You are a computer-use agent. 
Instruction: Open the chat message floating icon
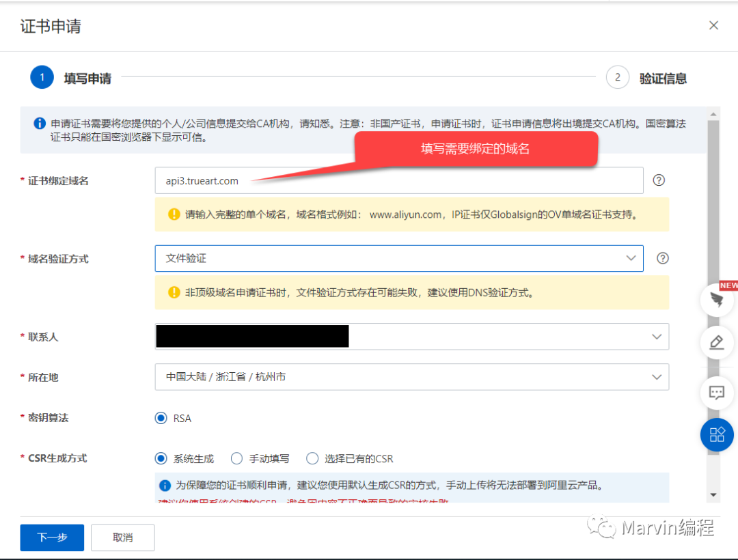point(717,392)
